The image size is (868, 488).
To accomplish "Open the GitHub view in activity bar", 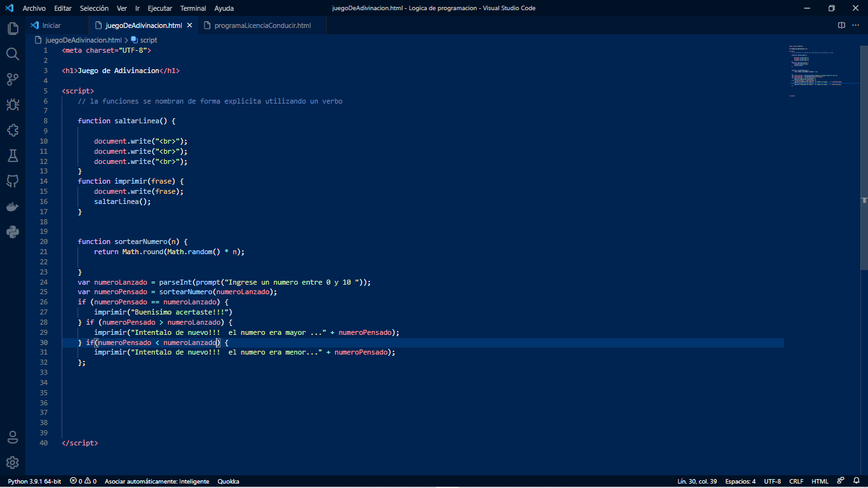I will [13, 180].
